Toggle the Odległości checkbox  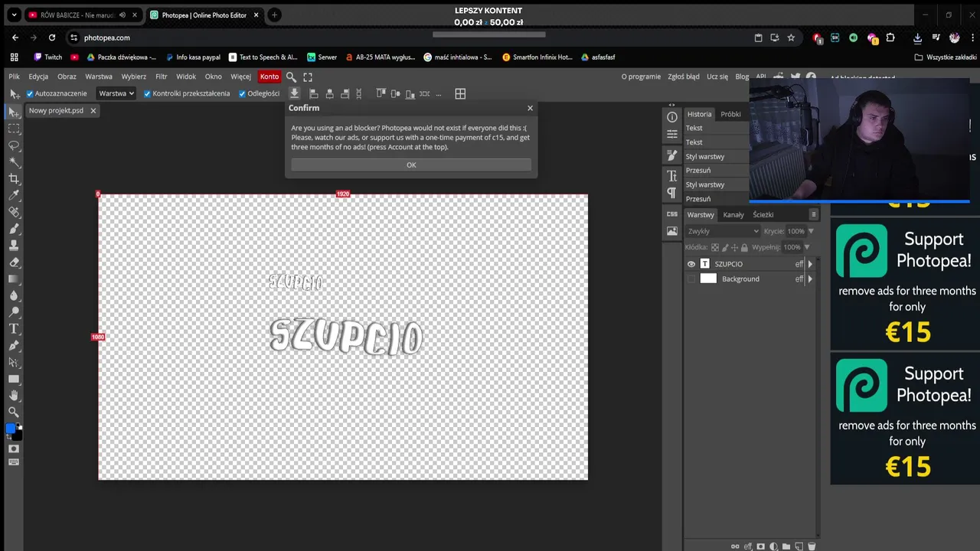[242, 93]
